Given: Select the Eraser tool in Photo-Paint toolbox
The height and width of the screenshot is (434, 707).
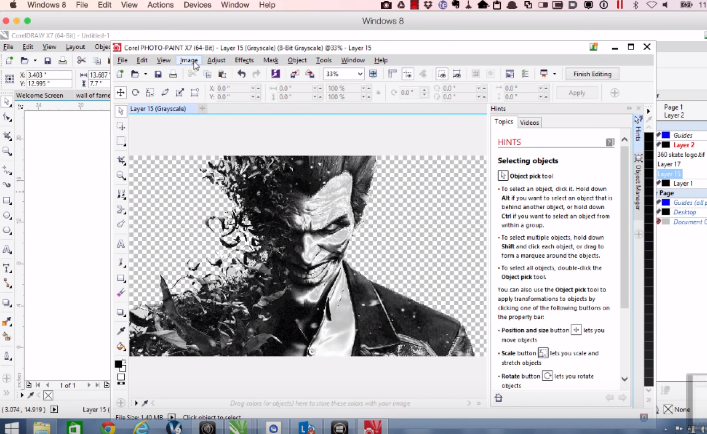Looking at the screenshot, I should (121, 292).
